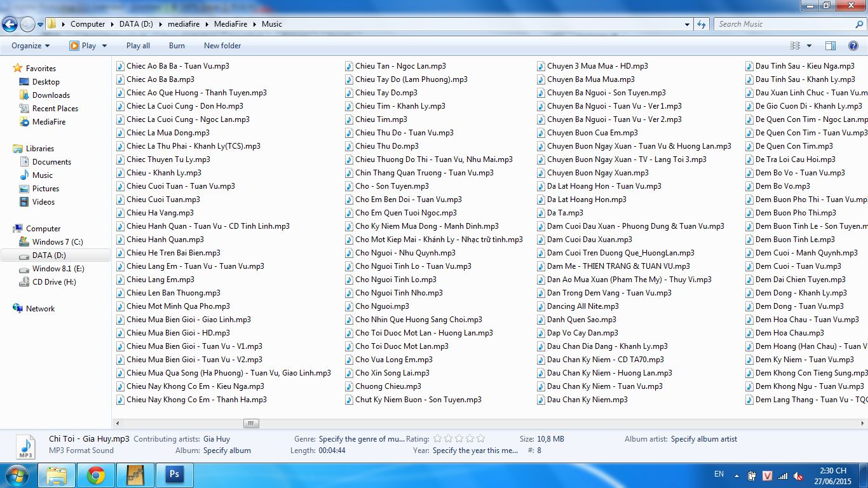Screen dimensions: 868x488
Task: Open view options dropdown arrow
Action: click(x=809, y=46)
